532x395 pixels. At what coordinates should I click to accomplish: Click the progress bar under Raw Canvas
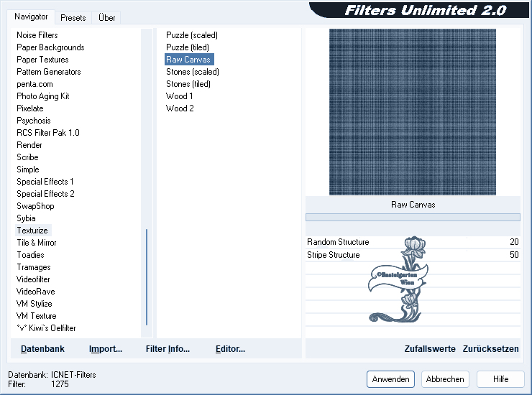point(413,217)
